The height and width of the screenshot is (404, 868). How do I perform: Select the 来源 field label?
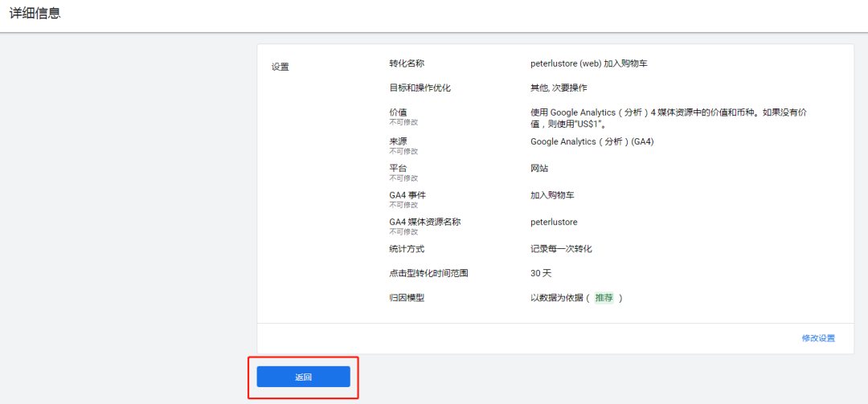(398, 141)
